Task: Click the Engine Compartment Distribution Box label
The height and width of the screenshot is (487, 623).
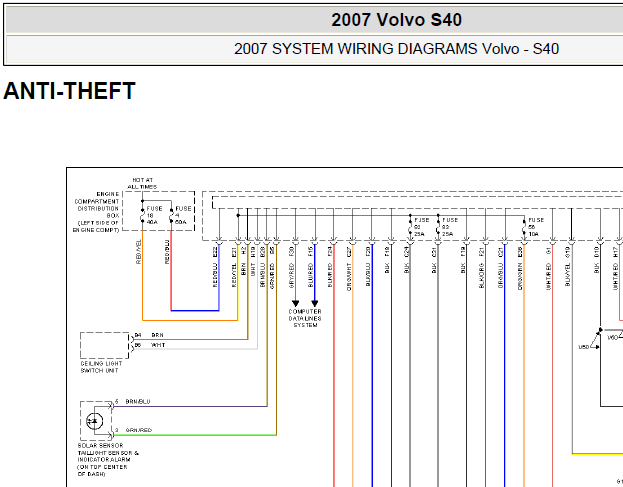Action: point(96,212)
